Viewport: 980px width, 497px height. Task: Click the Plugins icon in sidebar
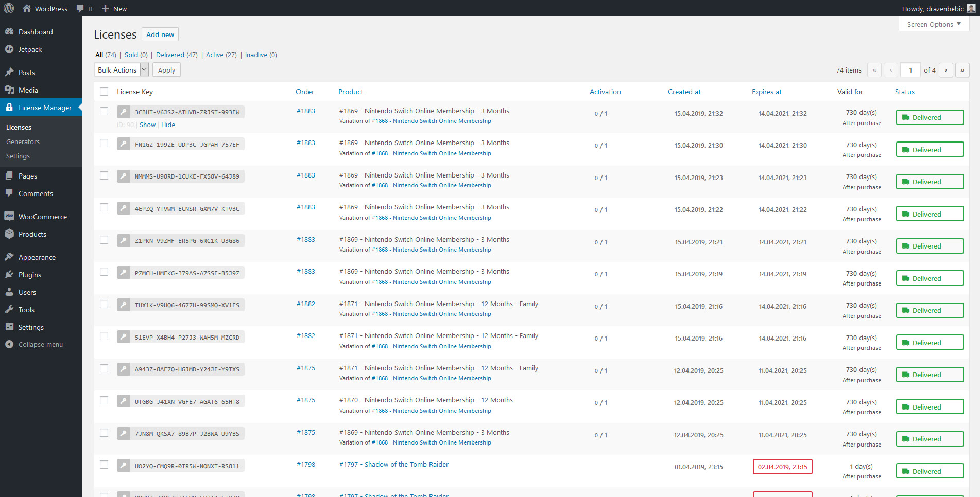coord(9,275)
